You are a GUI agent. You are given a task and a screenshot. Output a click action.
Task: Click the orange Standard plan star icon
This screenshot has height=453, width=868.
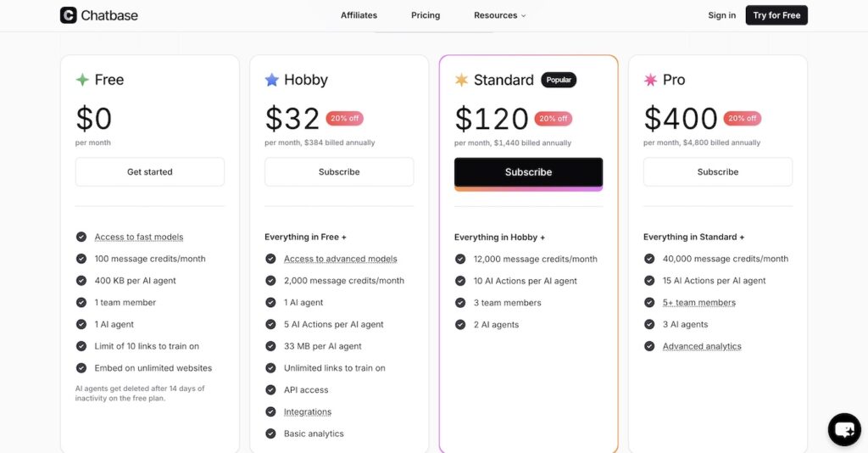click(461, 80)
